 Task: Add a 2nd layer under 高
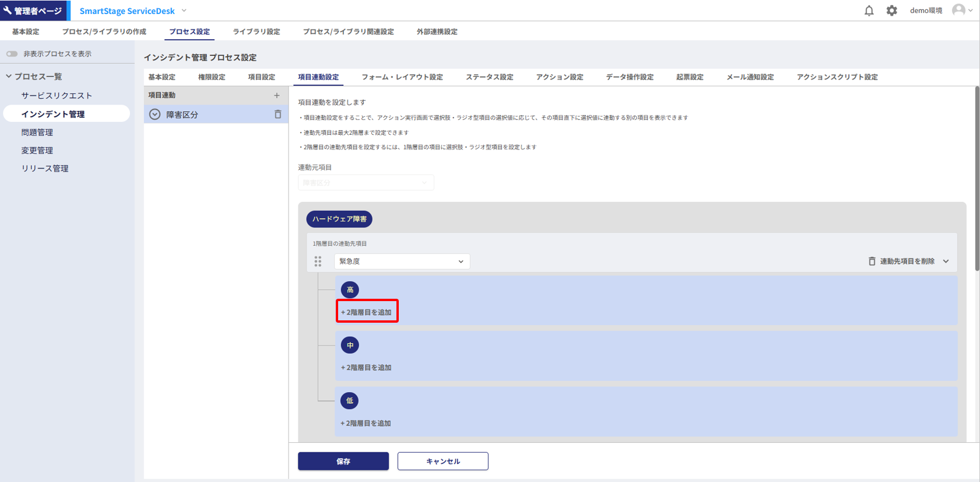coord(367,312)
